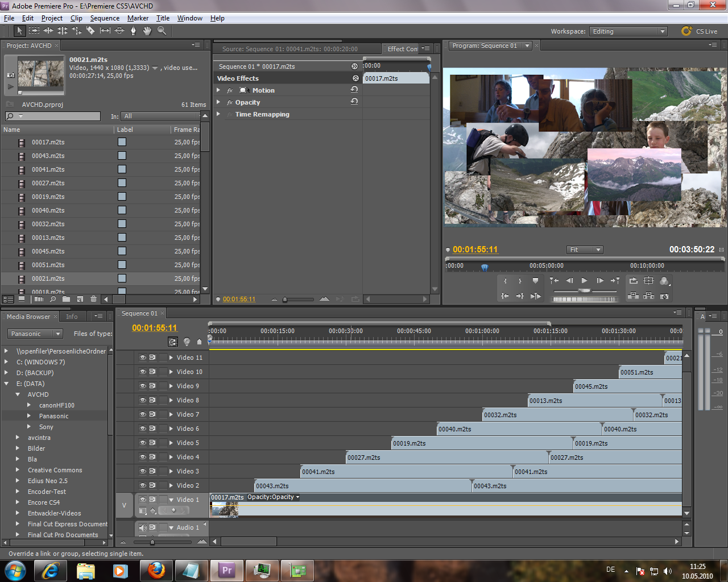Select the Slide tool

point(119,31)
